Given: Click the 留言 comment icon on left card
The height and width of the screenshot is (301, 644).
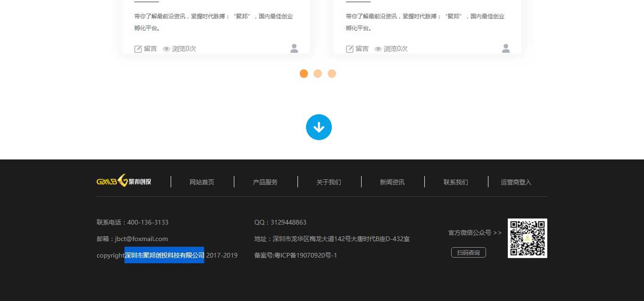Looking at the screenshot, I should (138, 49).
